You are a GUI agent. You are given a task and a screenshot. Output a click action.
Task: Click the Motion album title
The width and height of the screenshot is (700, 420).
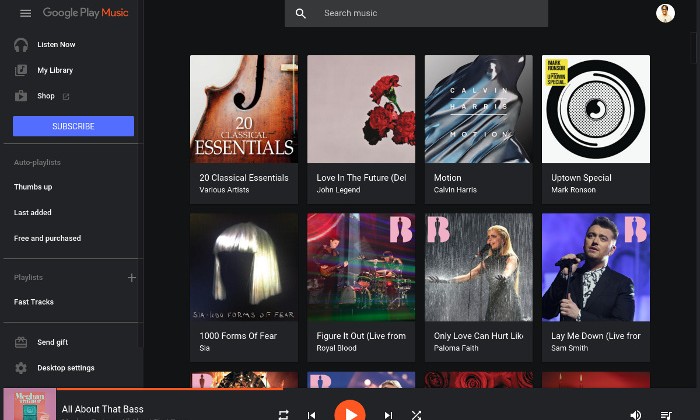pos(447,178)
